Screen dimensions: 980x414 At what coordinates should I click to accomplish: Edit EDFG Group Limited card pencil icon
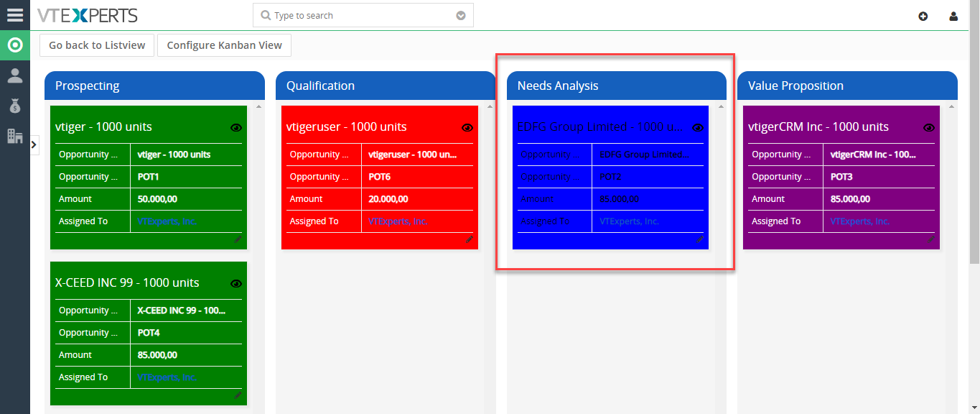[x=700, y=239]
